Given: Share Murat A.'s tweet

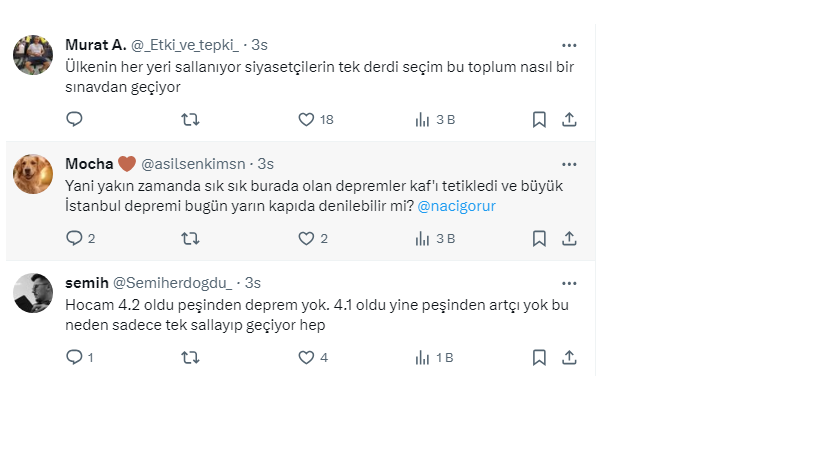Looking at the screenshot, I should click(x=569, y=120).
